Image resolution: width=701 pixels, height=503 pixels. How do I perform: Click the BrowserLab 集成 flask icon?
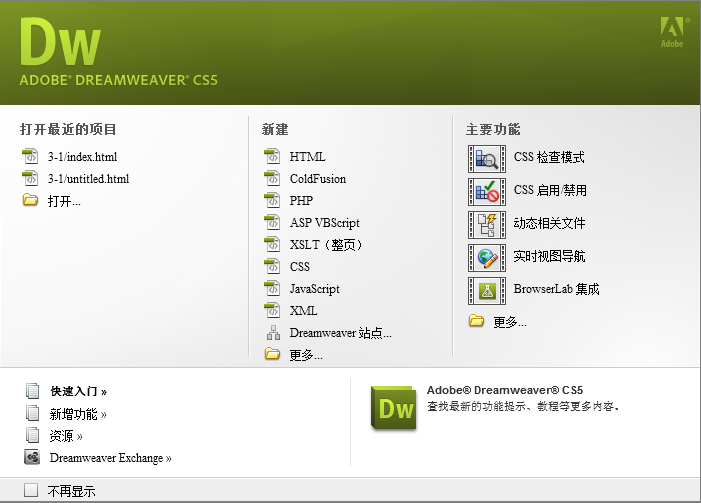(x=487, y=290)
